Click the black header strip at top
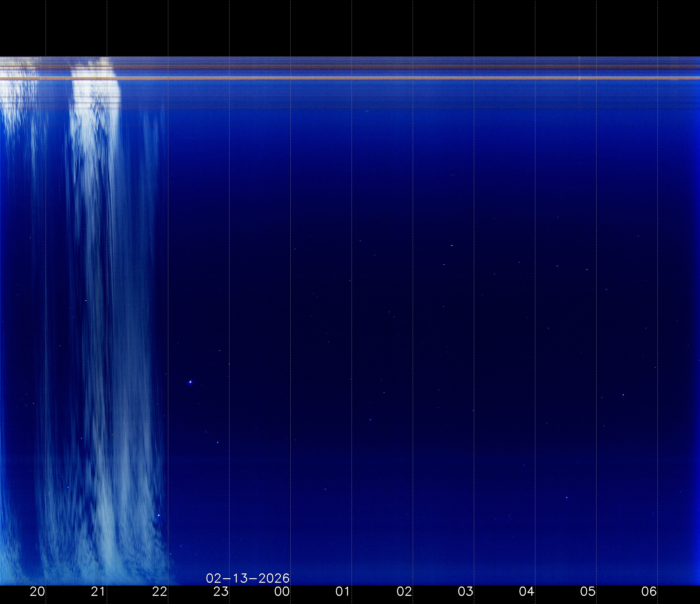Viewport: 700px width, 604px height. 350,27
